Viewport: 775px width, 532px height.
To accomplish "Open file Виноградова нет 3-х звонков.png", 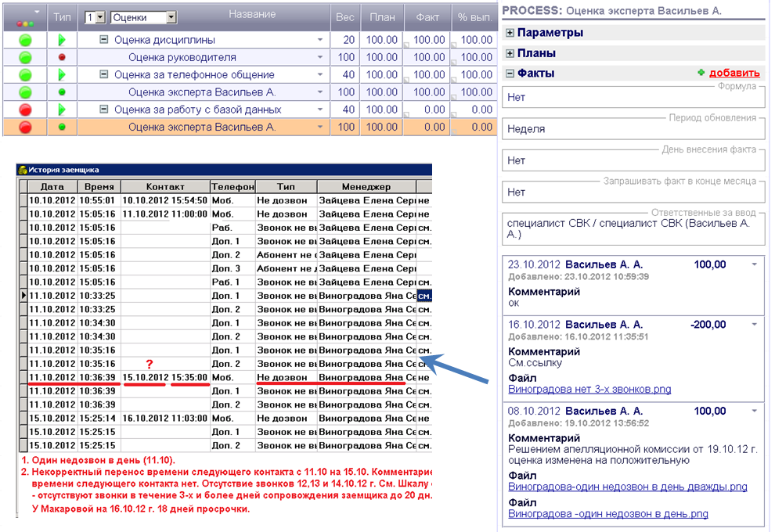I will click(589, 390).
